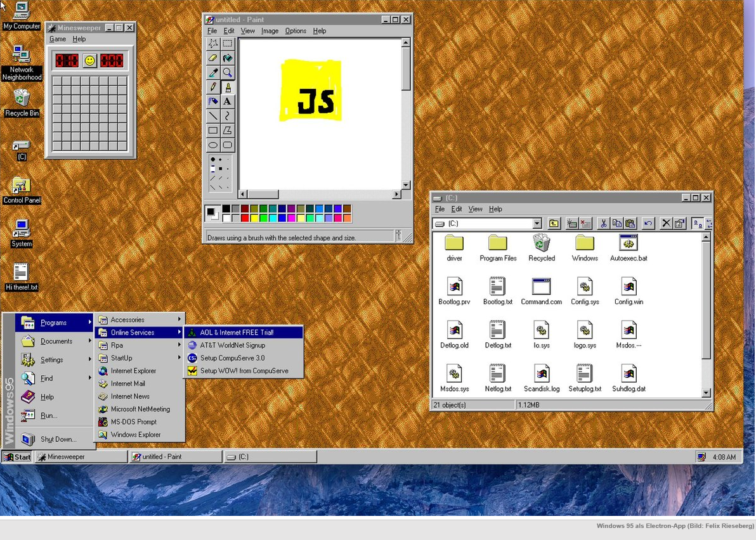Pick the black color swatch in the Paint palette
756x540 pixels.
click(x=226, y=209)
